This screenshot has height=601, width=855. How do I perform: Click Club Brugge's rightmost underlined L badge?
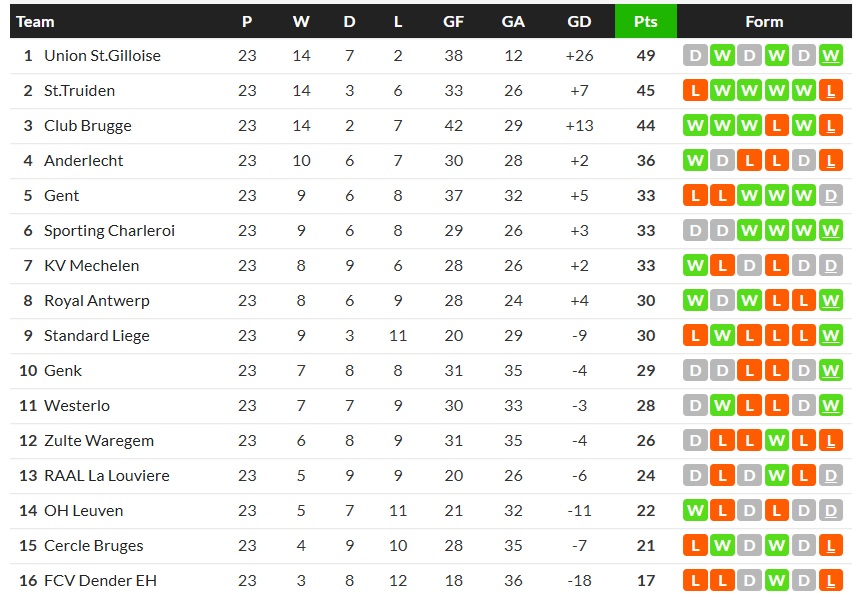point(830,126)
